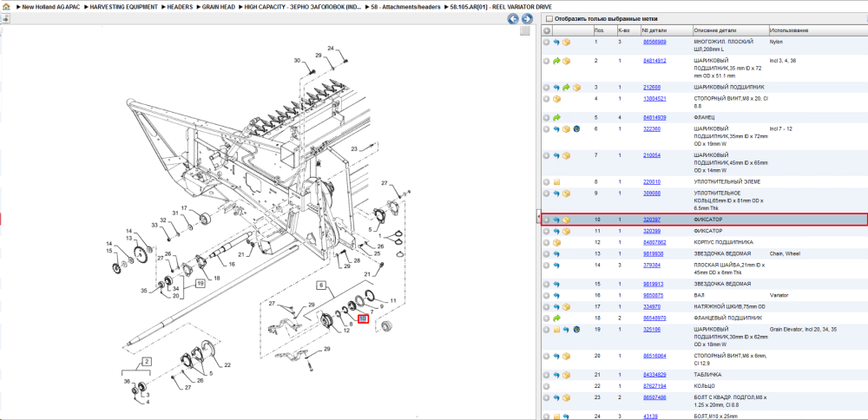Open part number link 86566989

tap(654, 42)
